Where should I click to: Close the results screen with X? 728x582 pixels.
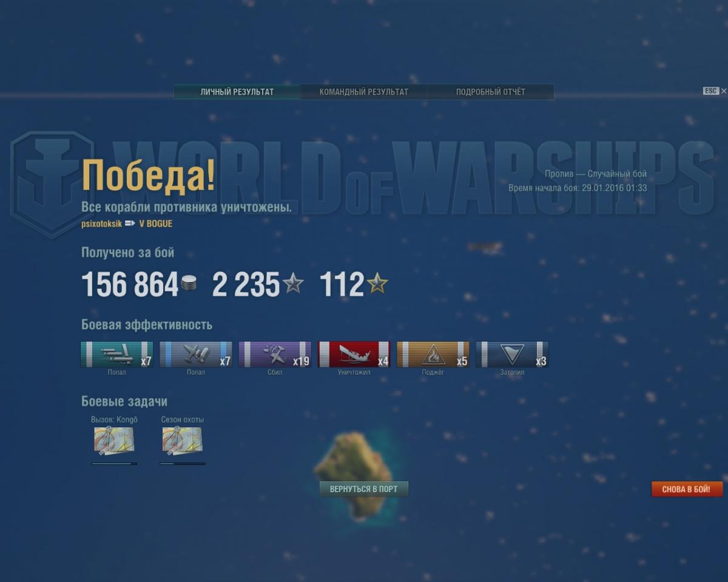pos(724,91)
